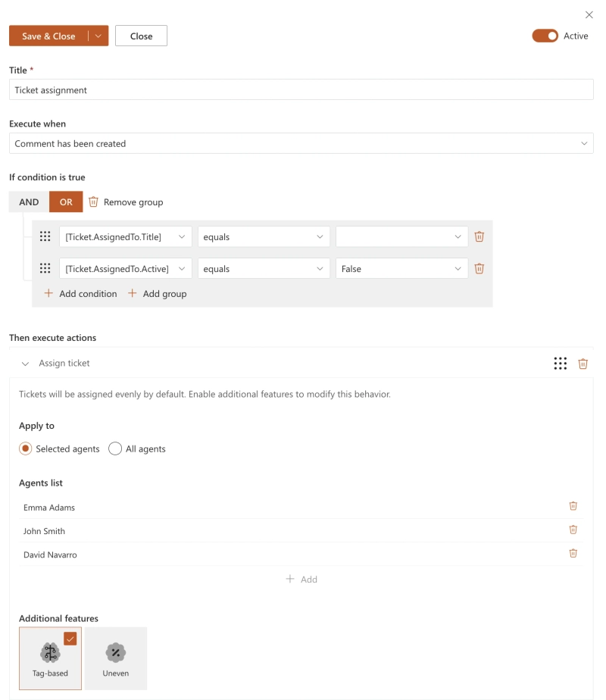
Task: Remove Emma Adams from the agents list
Action: coord(573,506)
